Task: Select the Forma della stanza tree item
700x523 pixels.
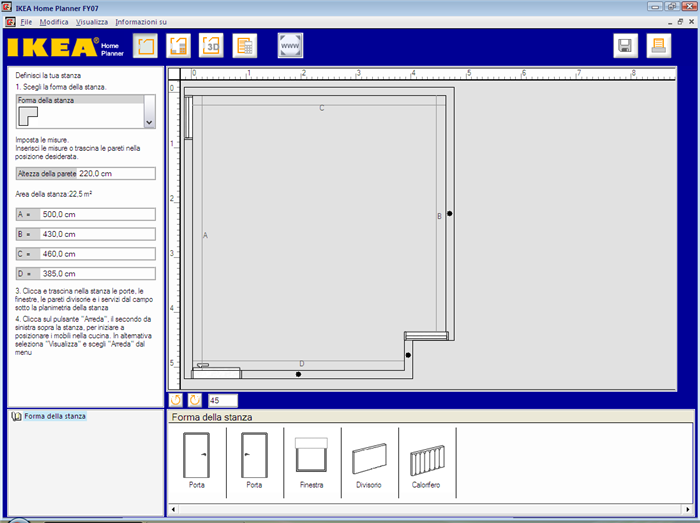Action: pos(54,416)
